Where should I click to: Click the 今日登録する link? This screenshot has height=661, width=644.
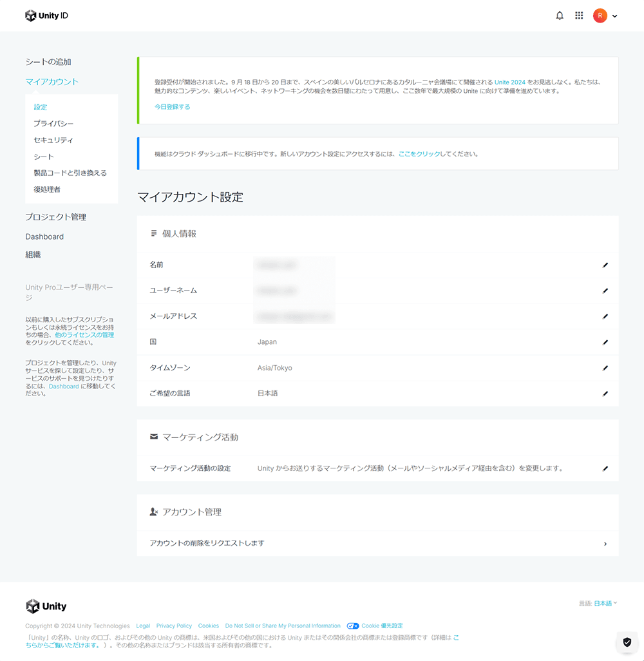point(172,107)
